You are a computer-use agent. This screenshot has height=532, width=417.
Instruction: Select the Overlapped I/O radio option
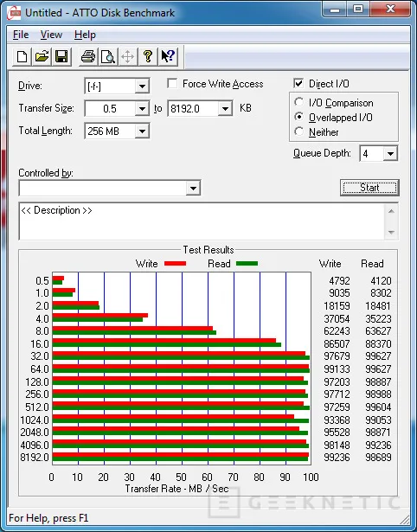coord(299,117)
